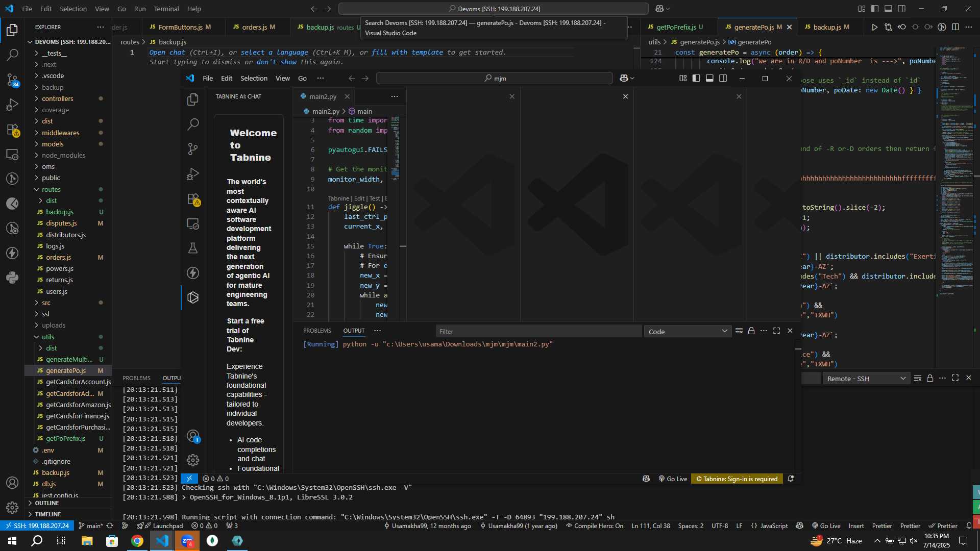Collapse the utils folder in Explorer
This screenshot has height=551, width=980.
point(68,337)
